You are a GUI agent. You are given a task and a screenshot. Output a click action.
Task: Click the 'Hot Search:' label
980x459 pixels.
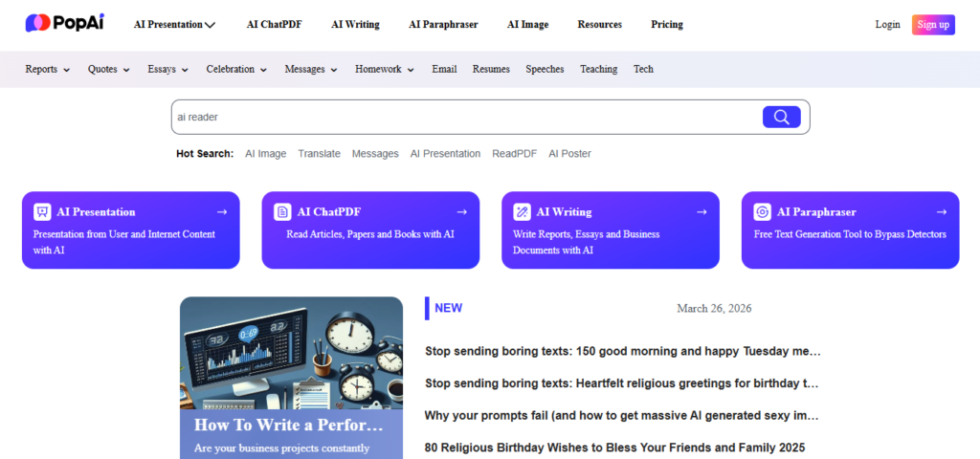205,154
